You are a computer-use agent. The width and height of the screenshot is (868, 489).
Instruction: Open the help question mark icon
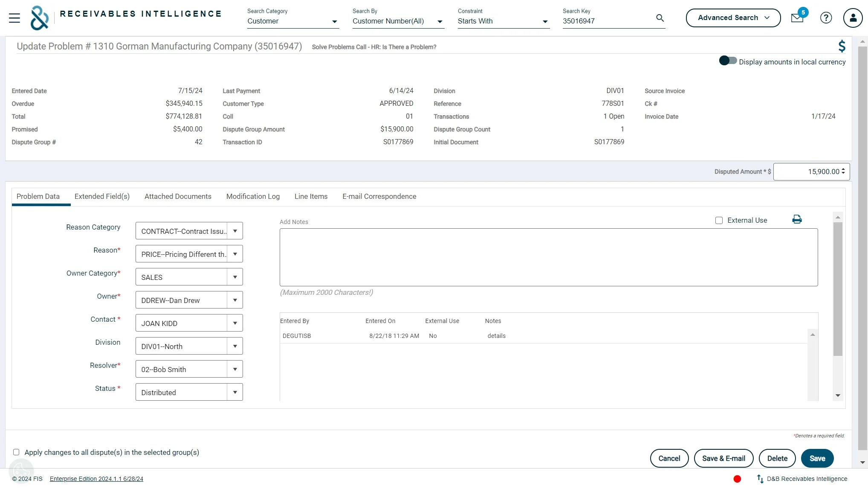click(x=826, y=18)
